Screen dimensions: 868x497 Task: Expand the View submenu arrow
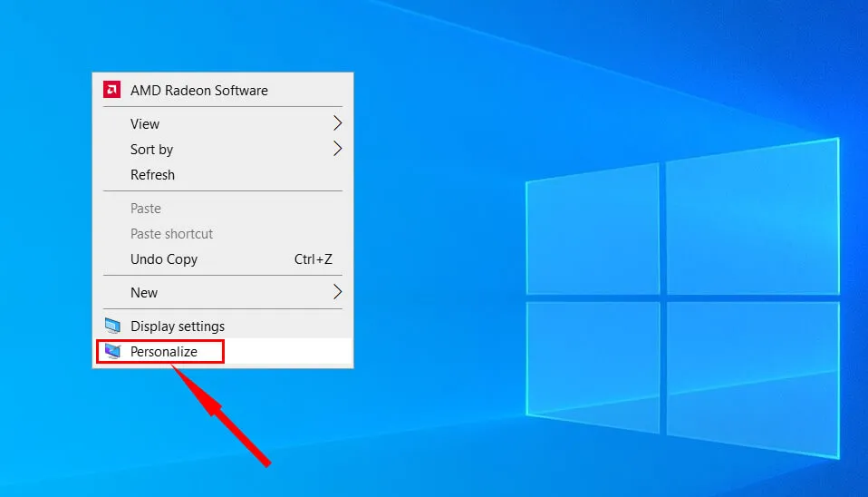tap(337, 123)
